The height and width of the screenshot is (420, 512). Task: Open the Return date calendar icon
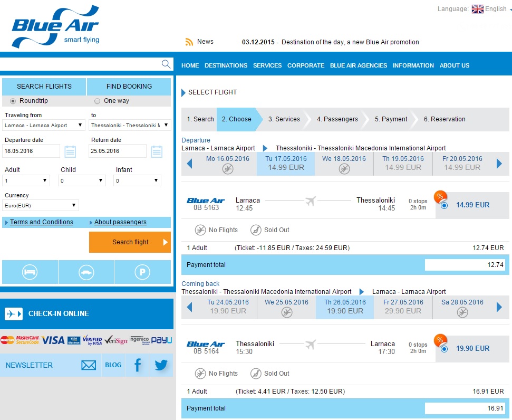click(157, 151)
